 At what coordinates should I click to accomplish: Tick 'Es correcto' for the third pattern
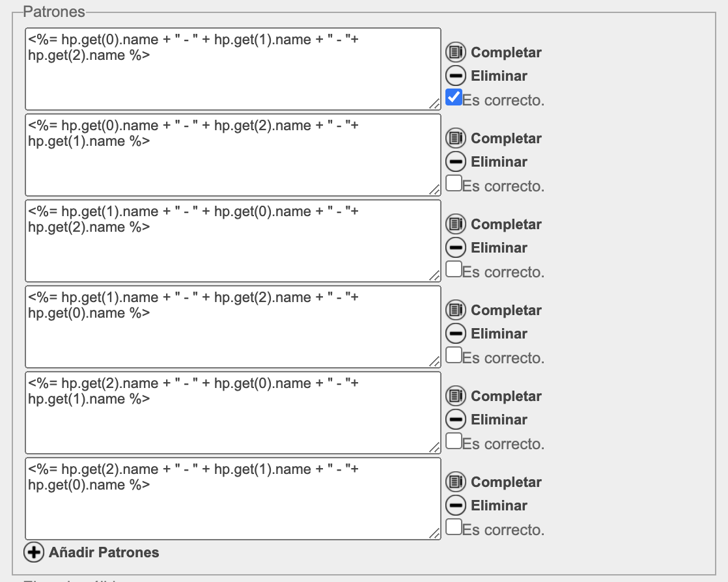pyautogui.click(x=454, y=270)
